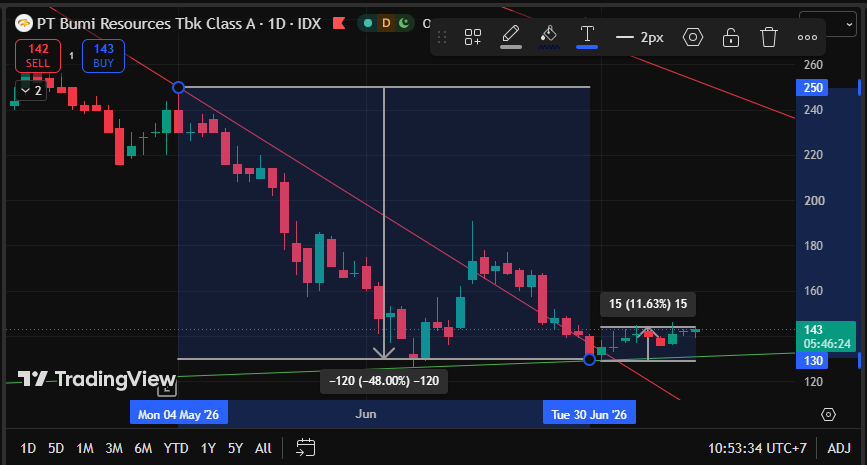This screenshot has width=867, height=465.
Task: Click the Tue 30 Jun '26 date label
Action: 589,414
